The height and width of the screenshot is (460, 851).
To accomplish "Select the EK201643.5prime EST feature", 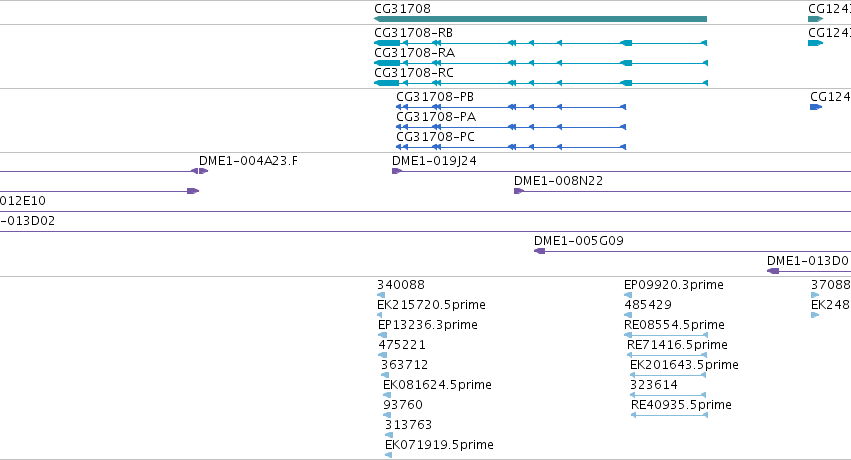I will tap(668, 375).
